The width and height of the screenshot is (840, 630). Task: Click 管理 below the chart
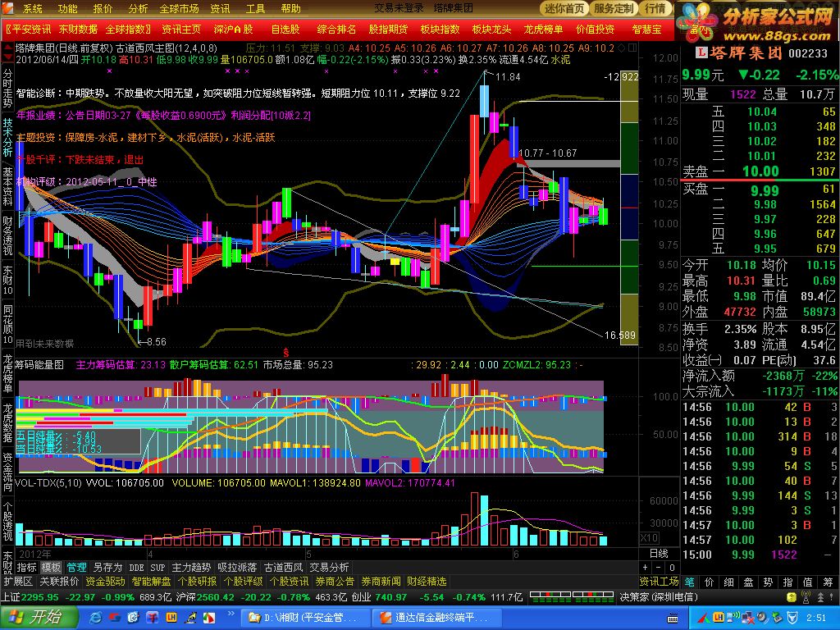tap(76, 568)
